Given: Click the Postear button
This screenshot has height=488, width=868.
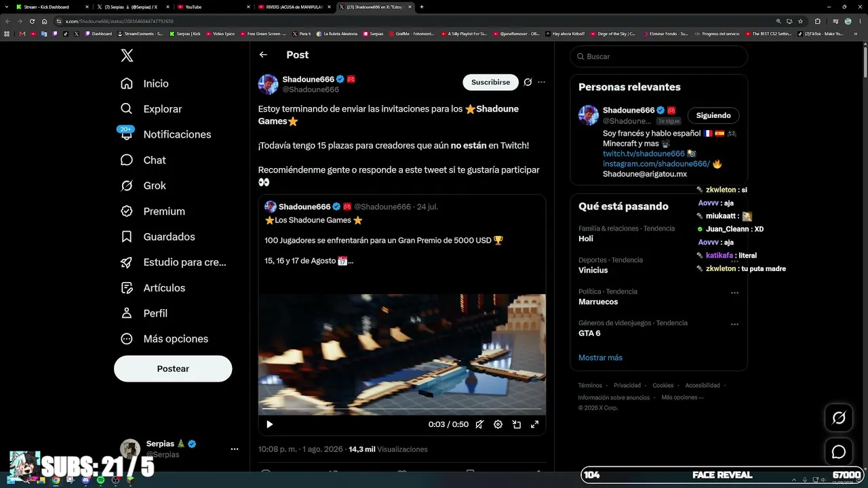Looking at the screenshot, I should point(173,369).
